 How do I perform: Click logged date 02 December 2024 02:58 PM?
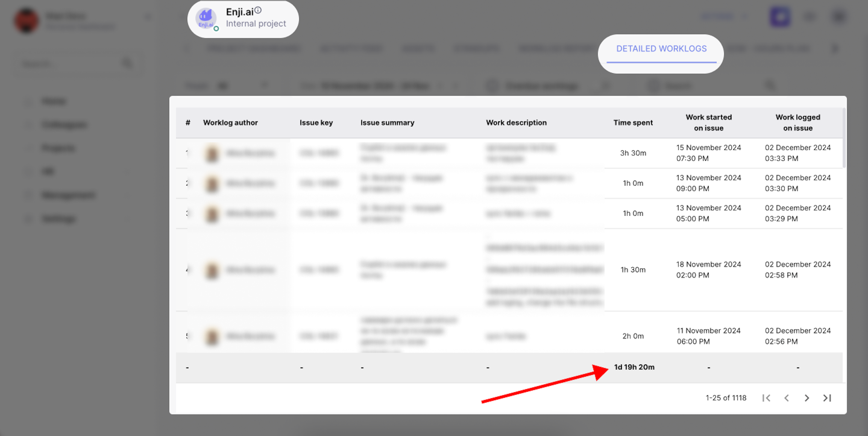797,270
